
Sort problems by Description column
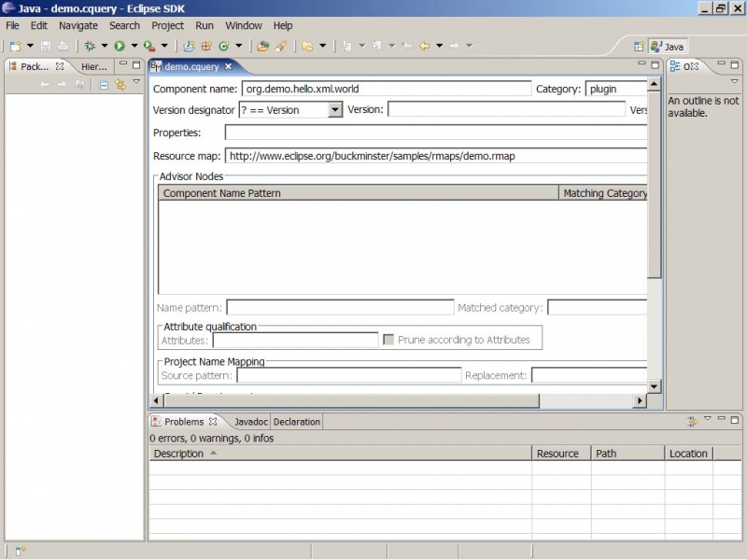(x=341, y=454)
